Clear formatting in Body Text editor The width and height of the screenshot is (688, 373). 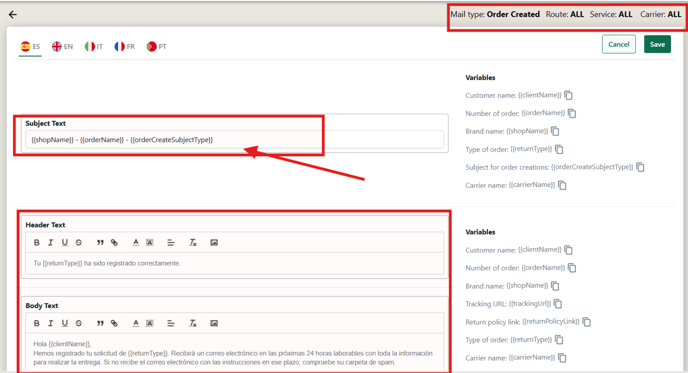coord(193,323)
